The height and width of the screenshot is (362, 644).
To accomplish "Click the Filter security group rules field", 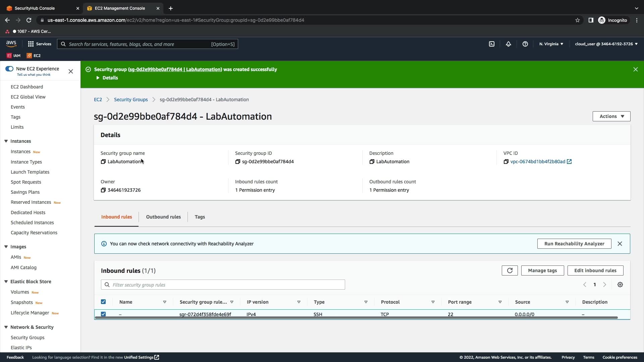I will pyautogui.click(x=223, y=285).
